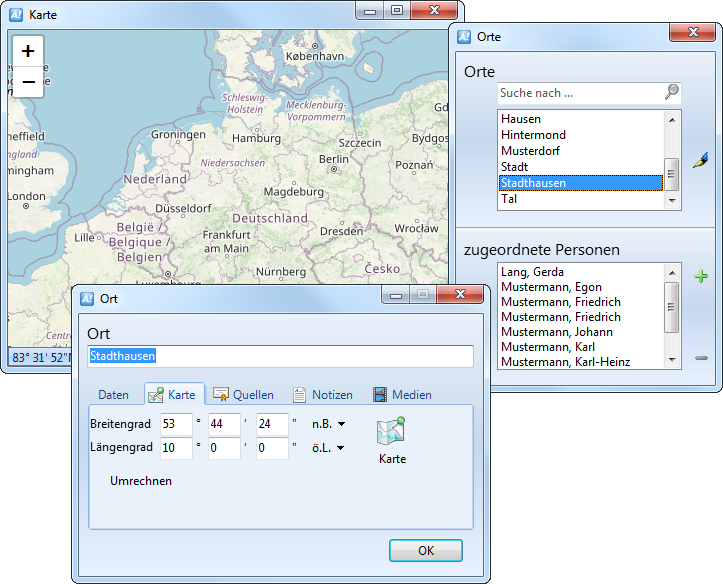The image size is (723, 584).
Task: Open the Notizen tab
Action: pos(322,395)
